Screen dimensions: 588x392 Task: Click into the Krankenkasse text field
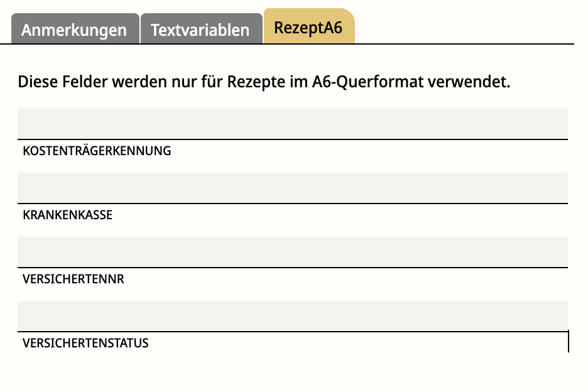(x=292, y=188)
